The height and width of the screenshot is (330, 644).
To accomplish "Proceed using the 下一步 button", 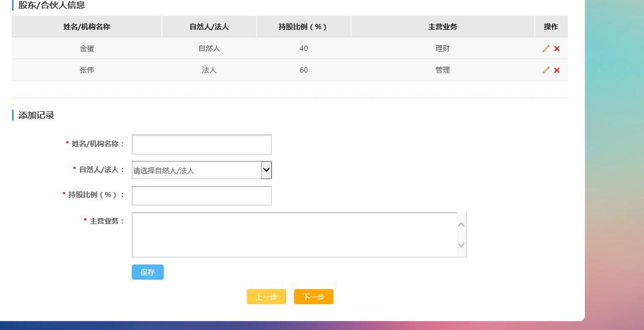I will coord(313,297).
